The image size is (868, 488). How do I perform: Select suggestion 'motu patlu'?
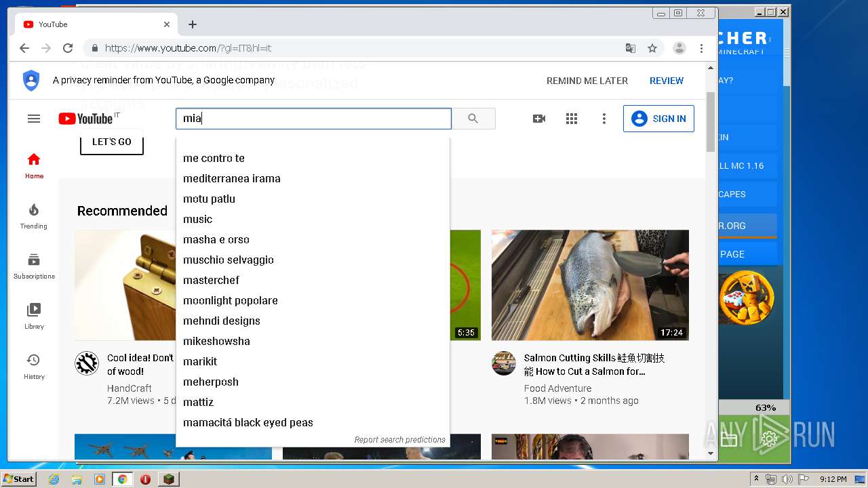(x=313, y=199)
